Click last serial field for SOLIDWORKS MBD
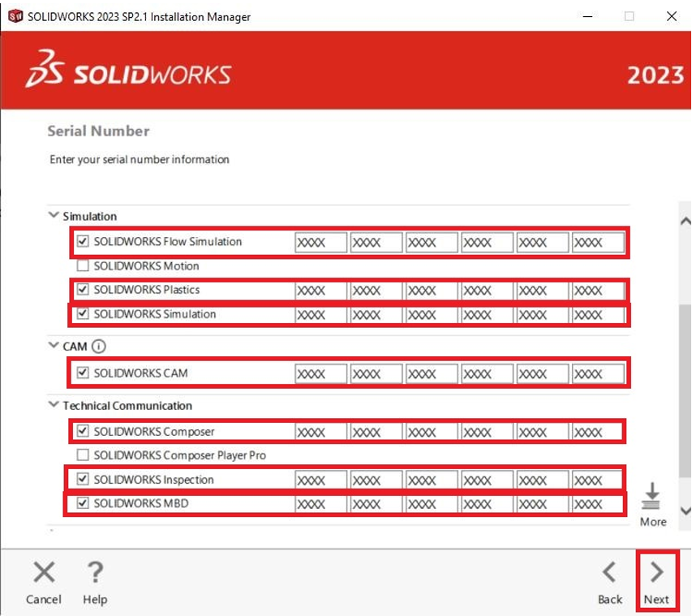 598,504
